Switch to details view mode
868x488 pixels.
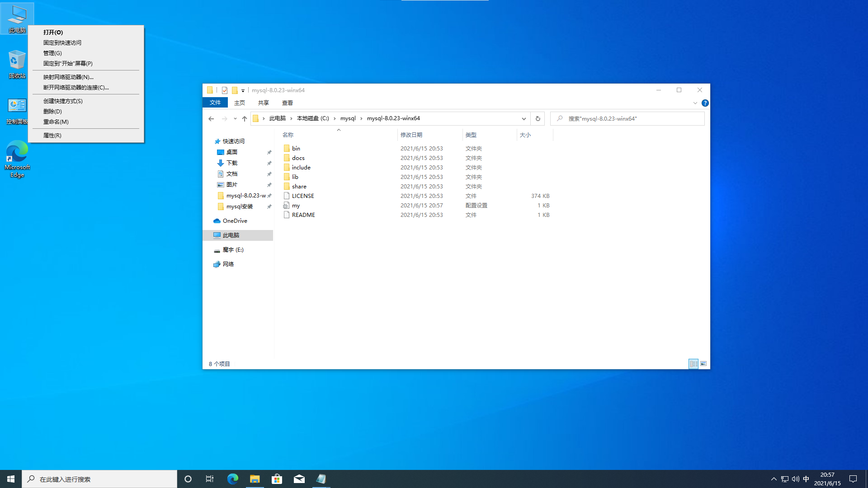(693, 364)
